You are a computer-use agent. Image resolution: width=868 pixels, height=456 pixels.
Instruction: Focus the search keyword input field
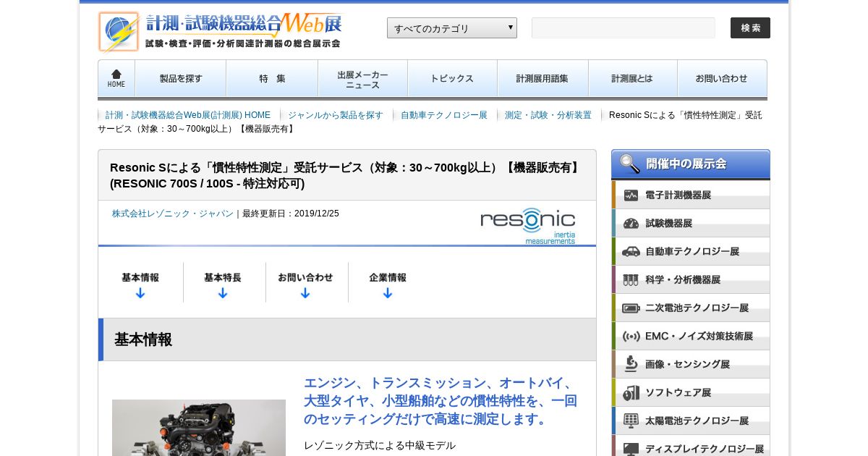pos(624,28)
